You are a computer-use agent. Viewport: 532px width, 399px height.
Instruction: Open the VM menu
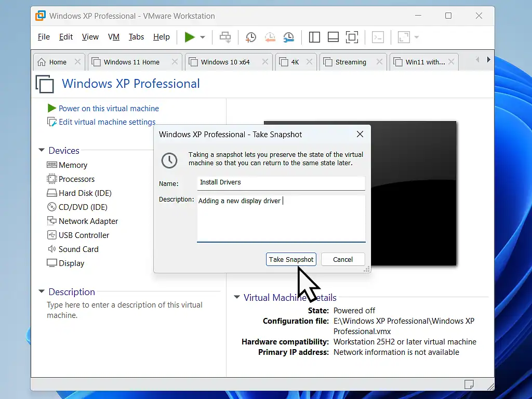(x=114, y=37)
